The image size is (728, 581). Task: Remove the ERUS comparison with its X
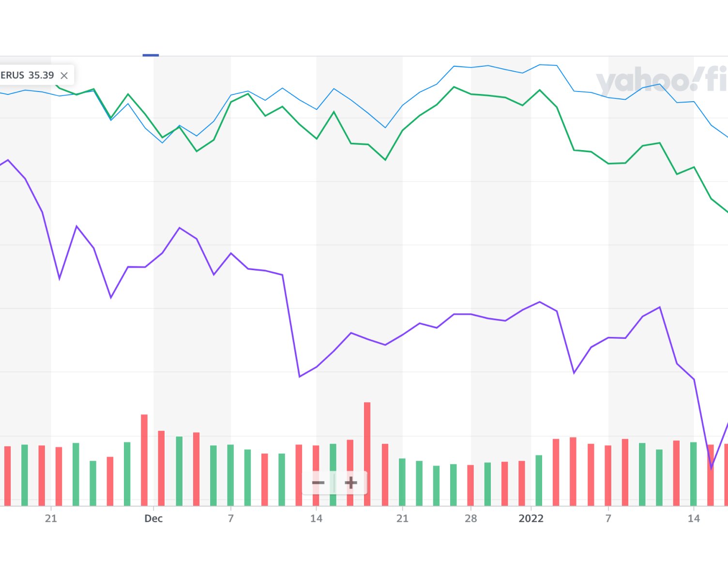(x=64, y=76)
